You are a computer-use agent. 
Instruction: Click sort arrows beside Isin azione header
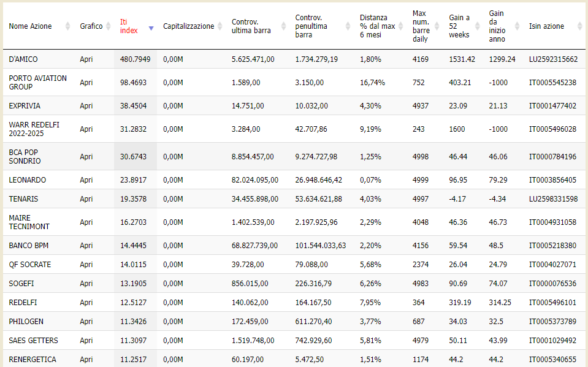click(x=578, y=26)
